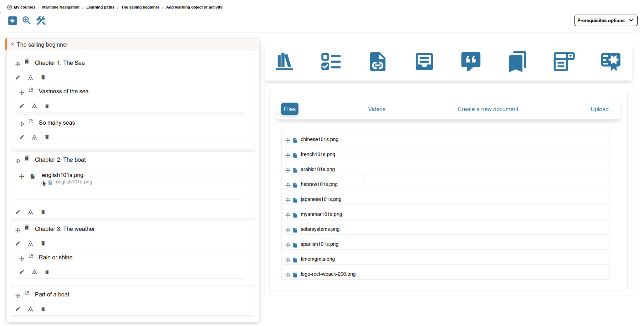Image resolution: width=644 pixels, height=326 pixels.
Task: Select the add section bookmark icon
Action: click(x=517, y=62)
